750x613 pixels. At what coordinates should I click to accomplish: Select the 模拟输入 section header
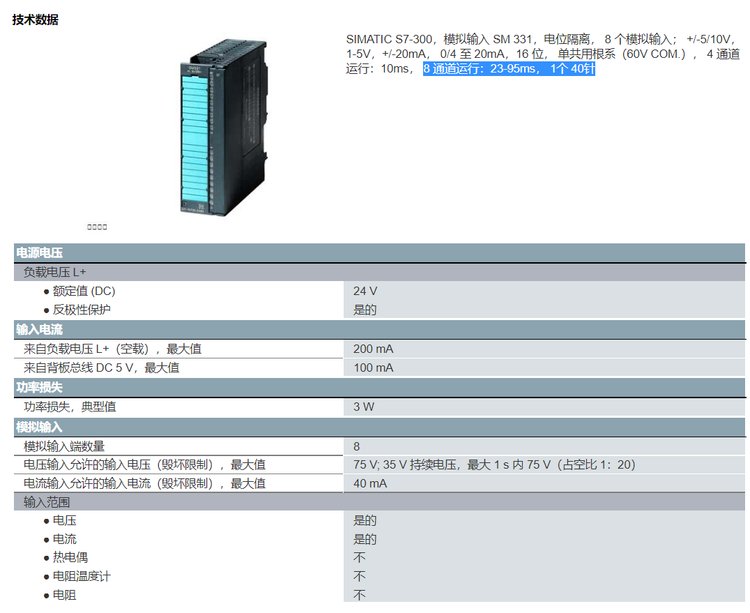coord(40,427)
